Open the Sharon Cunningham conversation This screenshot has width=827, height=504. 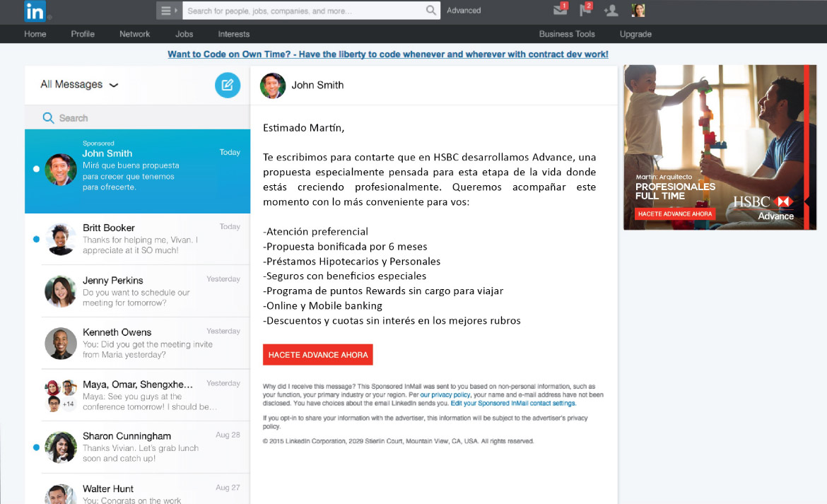click(138, 447)
